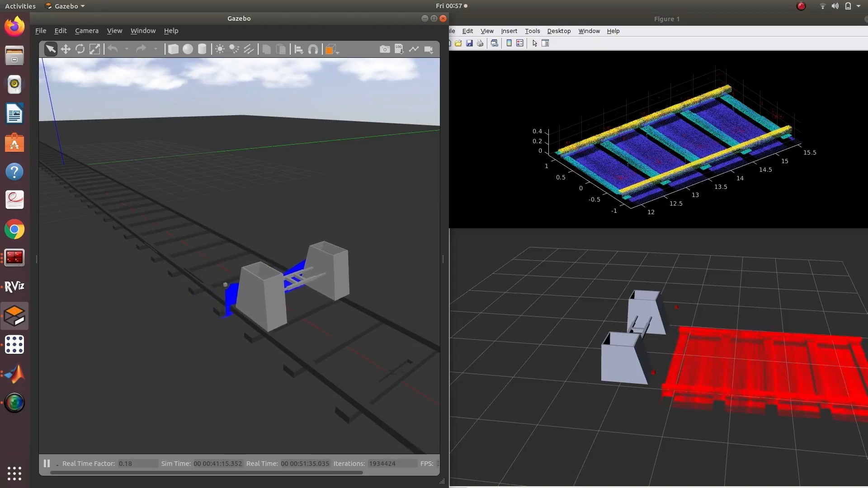Toggle the snap magnet tool
The height and width of the screenshot is (488, 868).
pos(313,49)
